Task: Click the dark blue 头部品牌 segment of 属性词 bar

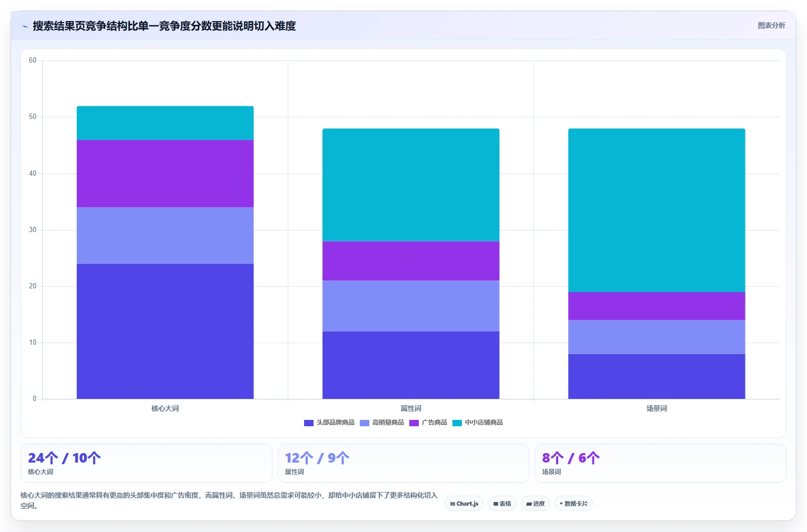Action: point(411,365)
